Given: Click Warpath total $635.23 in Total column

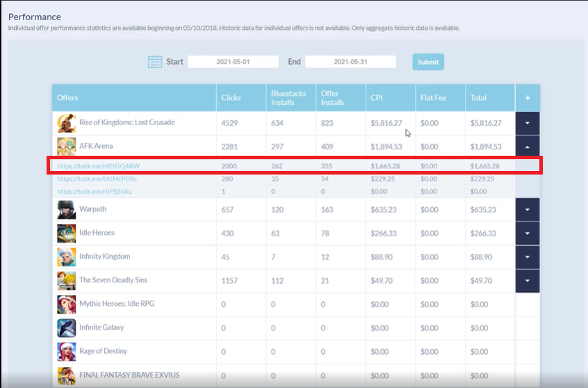Looking at the screenshot, I should coord(483,210).
